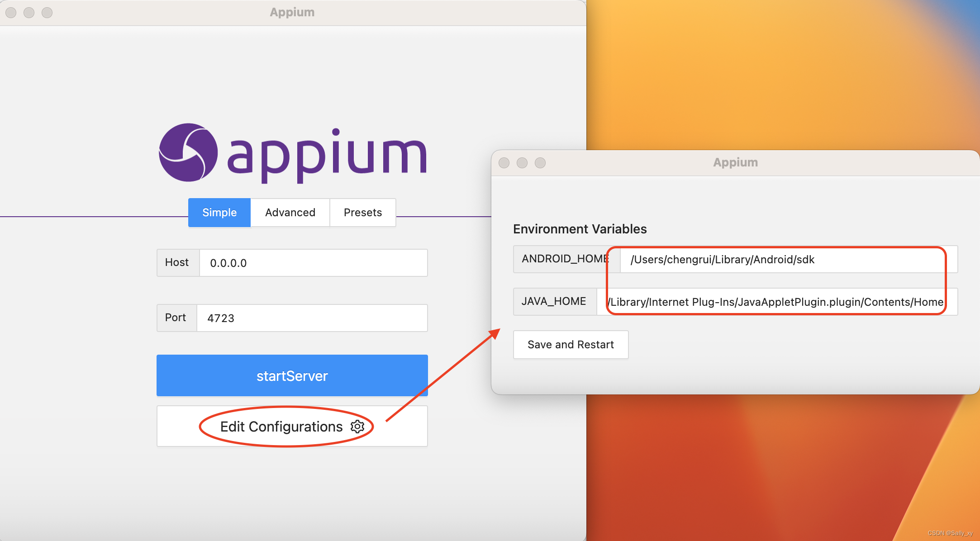The height and width of the screenshot is (541, 980).
Task: Maximize the Environment Variables window
Action: tap(540, 163)
